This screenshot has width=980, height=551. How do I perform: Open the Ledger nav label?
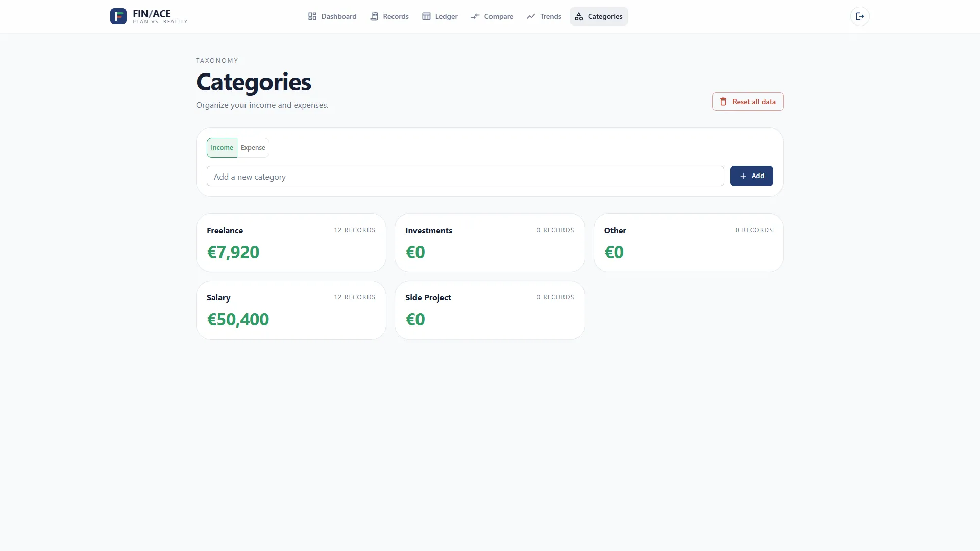[446, 16]
